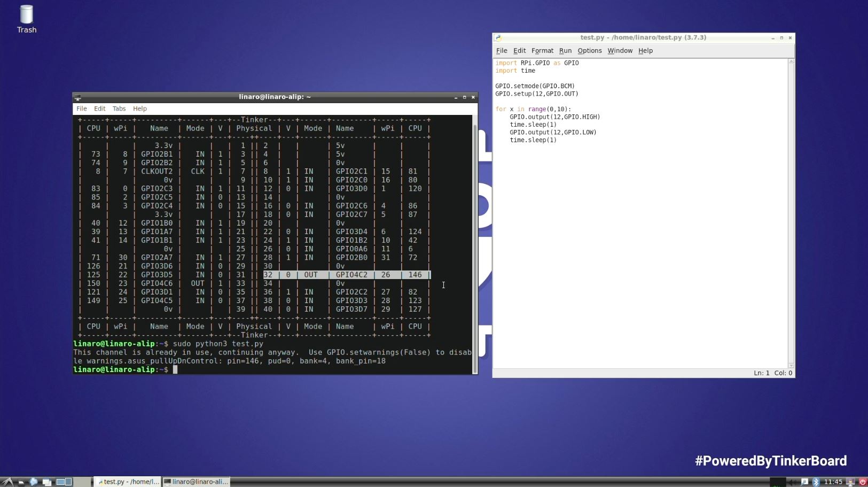
Task: Expand the Options menu in IDLE
Action: coord(589,51)
